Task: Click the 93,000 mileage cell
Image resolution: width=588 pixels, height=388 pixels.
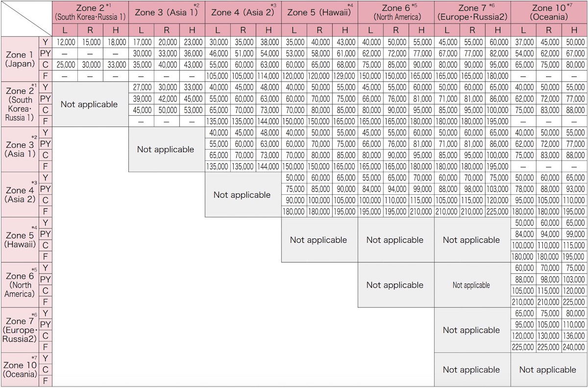Action: (x=575, y=189)
